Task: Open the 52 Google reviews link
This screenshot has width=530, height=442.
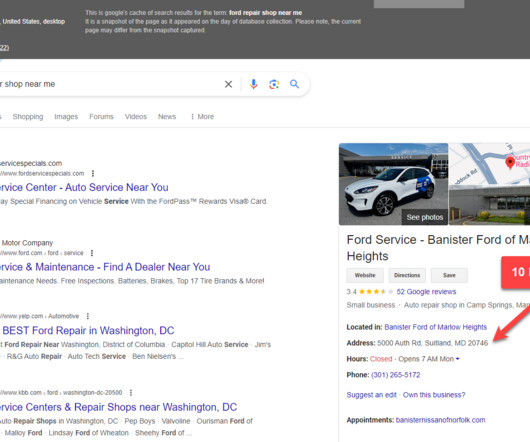Action: (x=426, y=292)
